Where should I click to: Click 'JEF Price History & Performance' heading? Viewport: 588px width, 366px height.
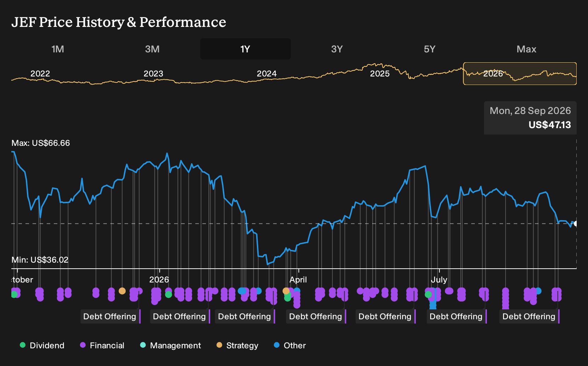click(119, 22)
